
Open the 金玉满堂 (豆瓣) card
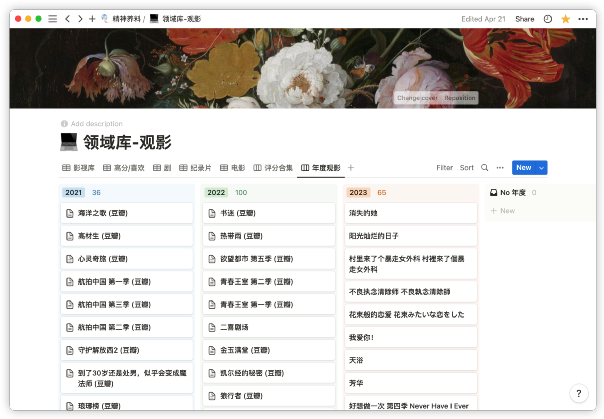[x=269, y=350]
